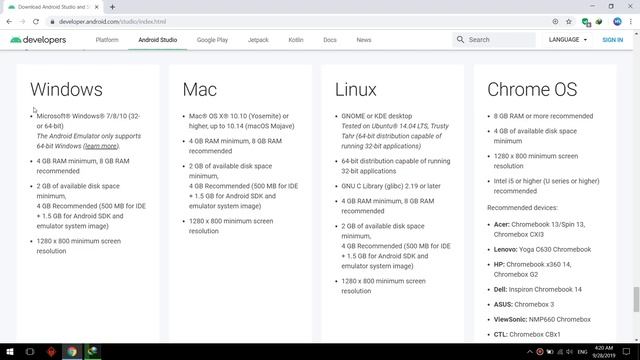The height and width of the screenshot is (360, 640).
Task: Select the Android Studio tab
Action: coord(158,40)
